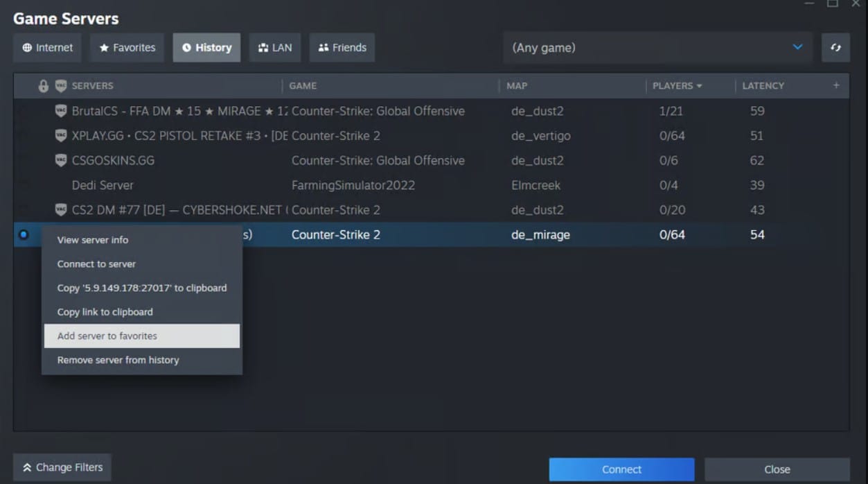Sort by the SERVERS column header
This screenshot has width=868, height=484.
(x=92, y=86)
